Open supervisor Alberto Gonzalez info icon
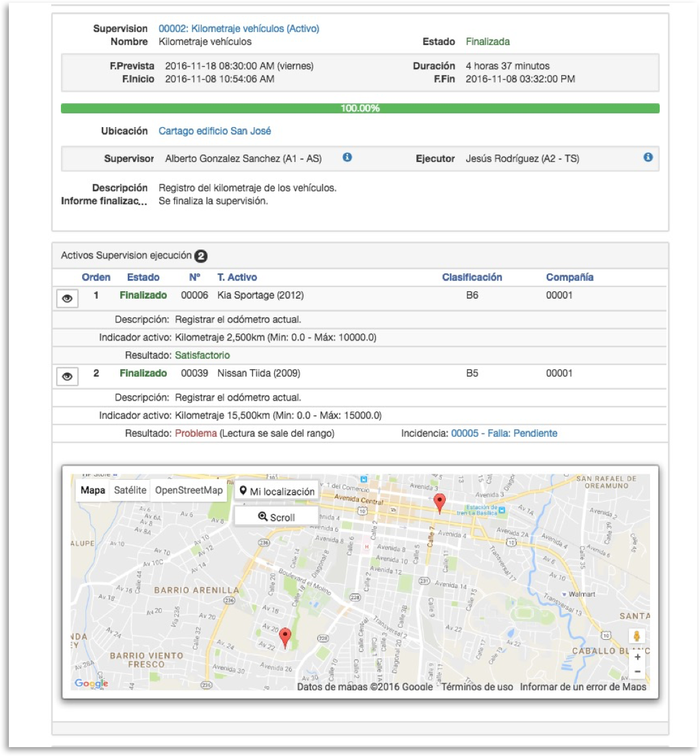Viewport: 700px width, 756px height. click(347, 158)
